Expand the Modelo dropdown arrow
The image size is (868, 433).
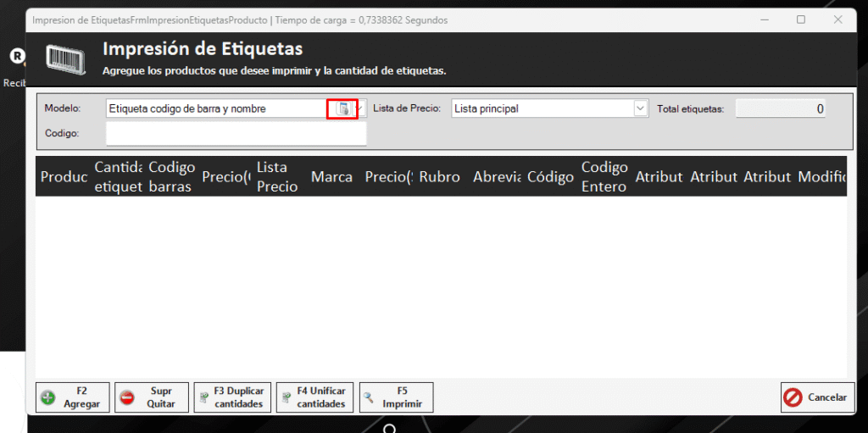coord(361,108)
